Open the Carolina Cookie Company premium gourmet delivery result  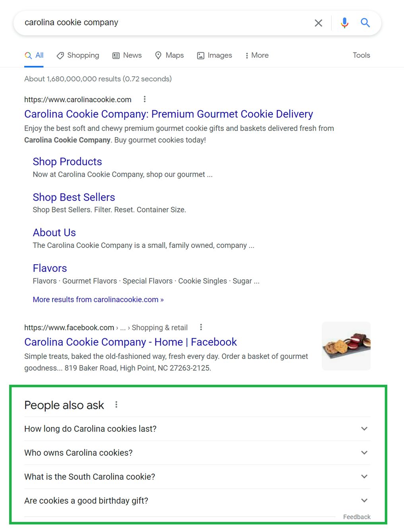[168, 114]
